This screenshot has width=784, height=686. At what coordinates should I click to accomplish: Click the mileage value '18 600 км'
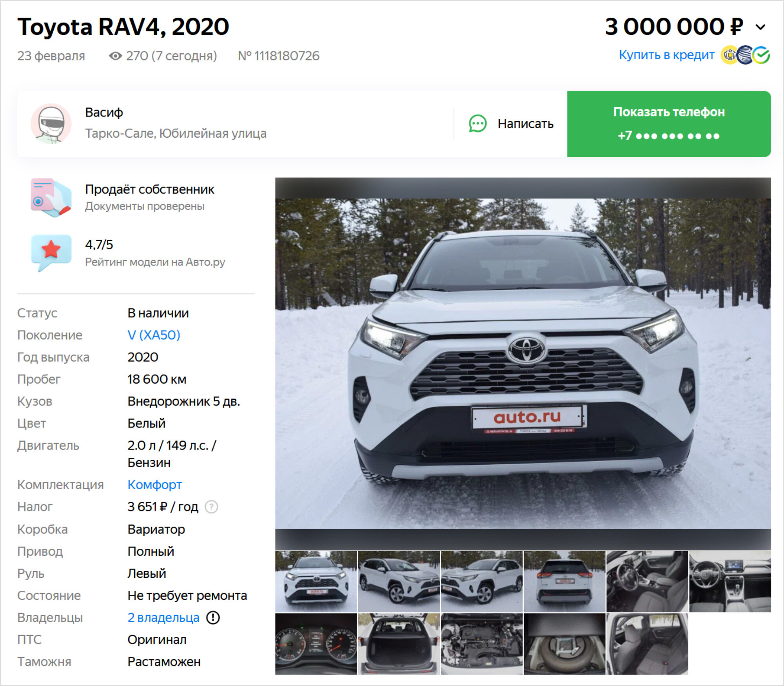click(157, 379)
